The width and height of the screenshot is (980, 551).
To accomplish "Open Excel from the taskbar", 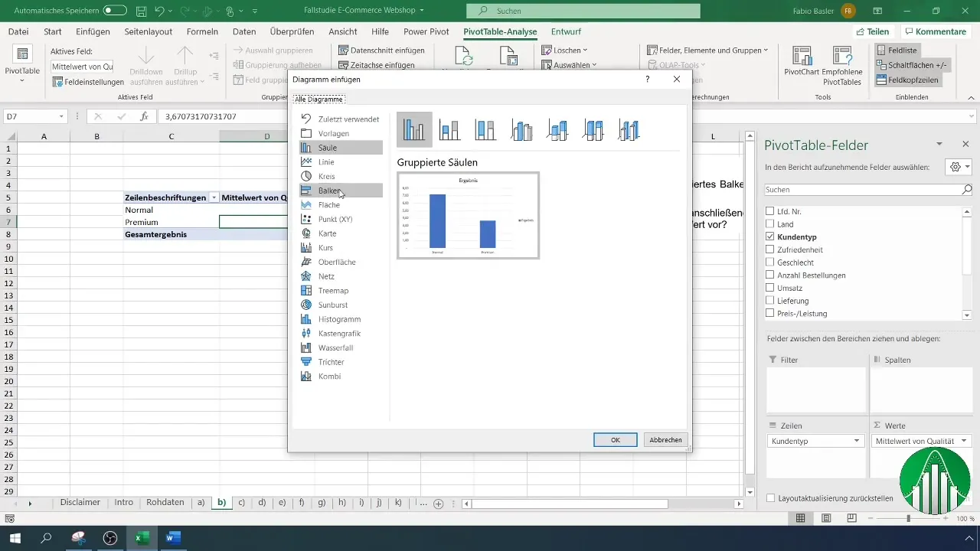I will [142, 538].
